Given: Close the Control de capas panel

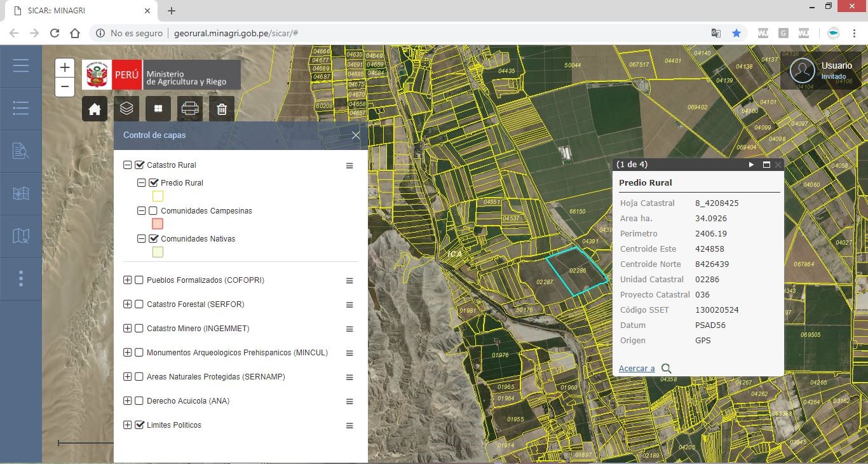Looking at the screenshot, I should coord(356,135).
